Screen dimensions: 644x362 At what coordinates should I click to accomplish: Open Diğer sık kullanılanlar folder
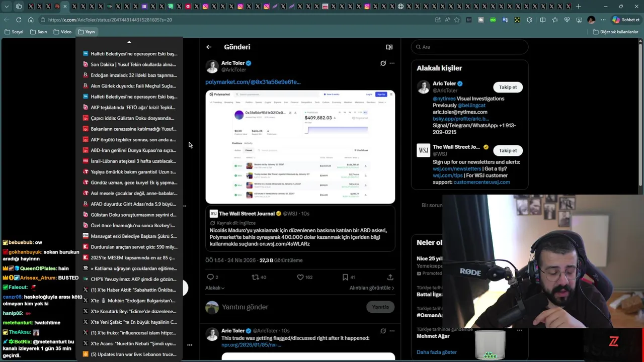pyautogui.click(x=615, y=32)
